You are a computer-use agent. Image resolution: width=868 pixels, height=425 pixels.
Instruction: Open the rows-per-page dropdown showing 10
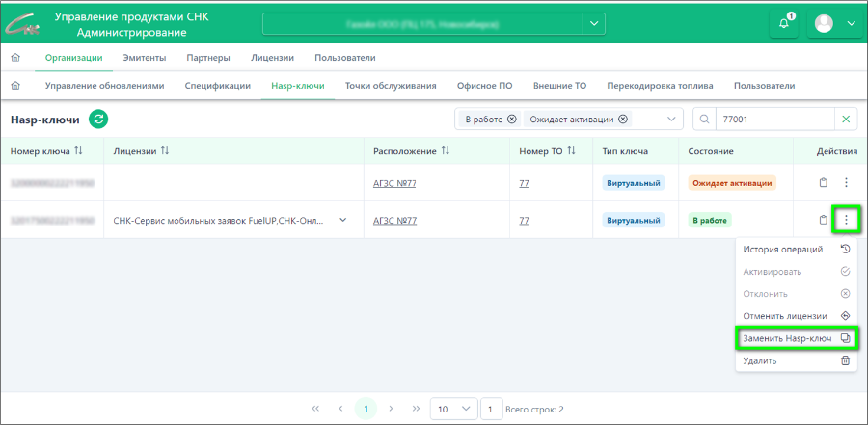pos(452,409)
